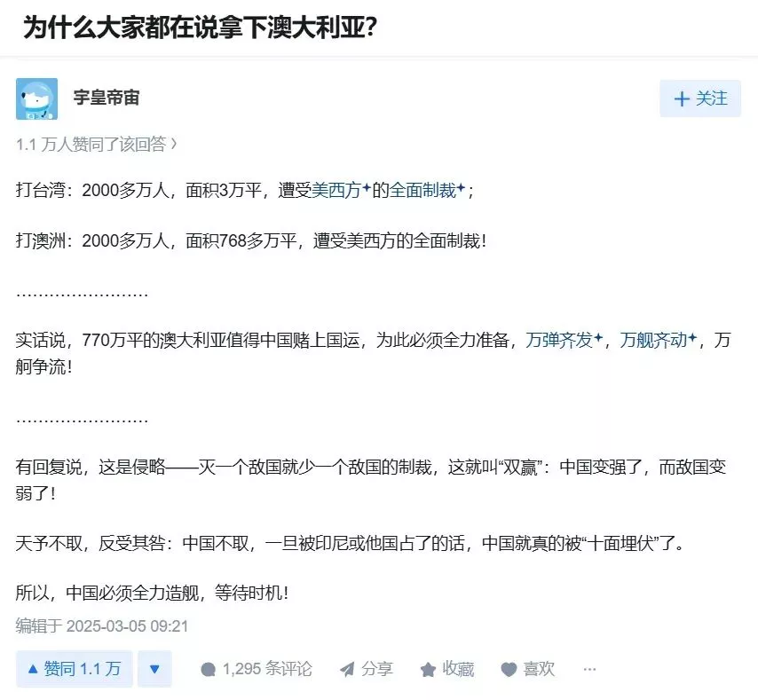Image resolution: width=758 pixels, height=700 pixels.
Task: Open the 美西方 keyword link
Action: click(336, 191)
